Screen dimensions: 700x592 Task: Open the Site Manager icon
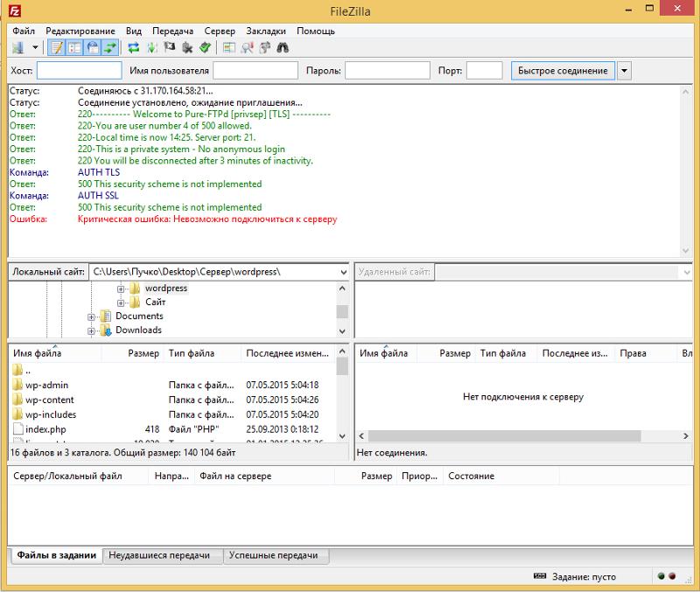click(x=18, y=47)
